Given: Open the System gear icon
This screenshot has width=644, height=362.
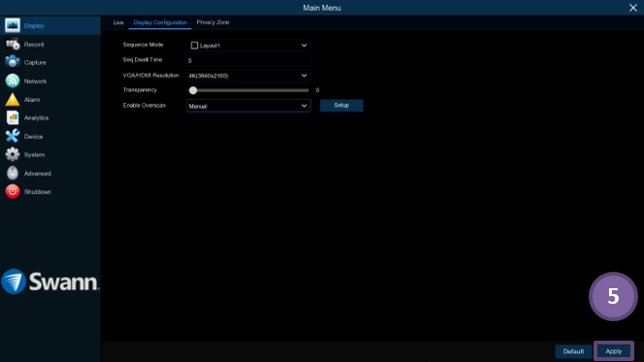Looking at the screenshot, I should (x=13, y=154).
